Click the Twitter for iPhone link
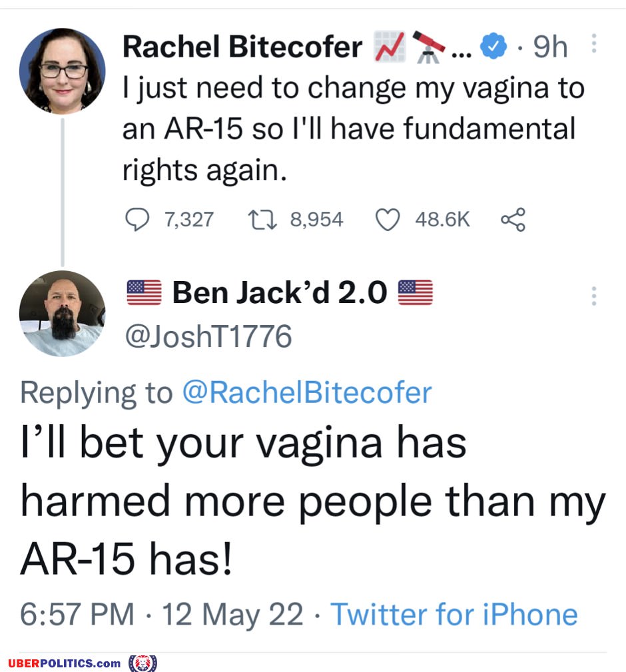626x672 pixels. point(454,613)
